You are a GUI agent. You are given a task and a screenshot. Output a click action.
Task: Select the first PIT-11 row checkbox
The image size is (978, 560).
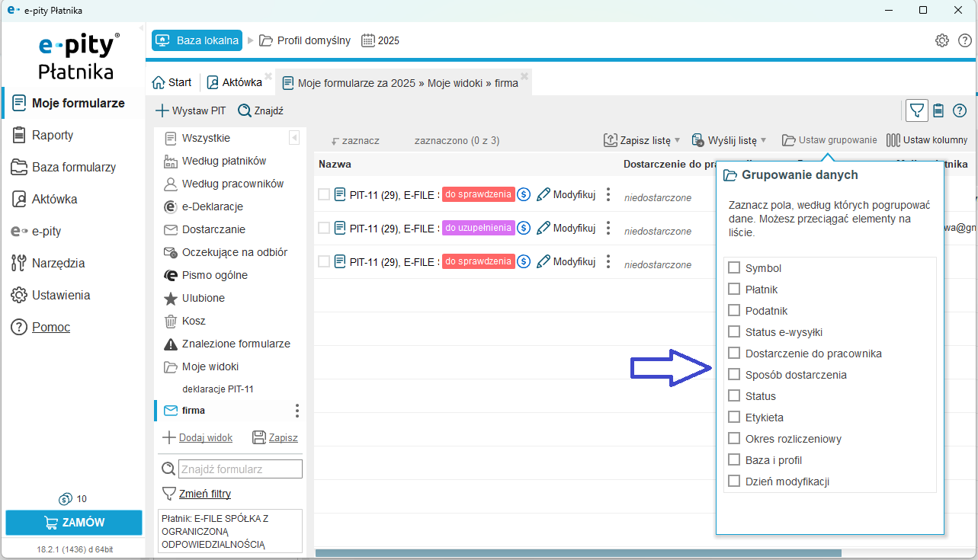click(324, 194)
